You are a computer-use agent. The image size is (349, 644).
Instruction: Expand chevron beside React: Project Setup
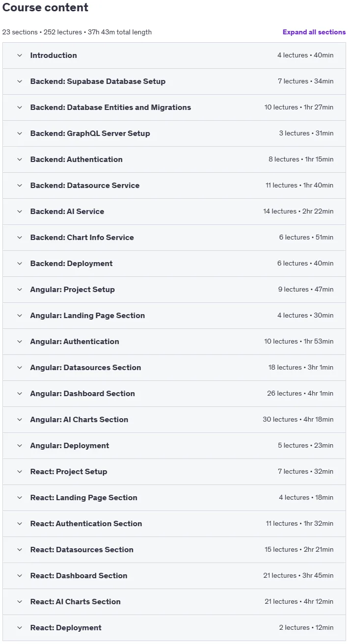pos(20,472)
